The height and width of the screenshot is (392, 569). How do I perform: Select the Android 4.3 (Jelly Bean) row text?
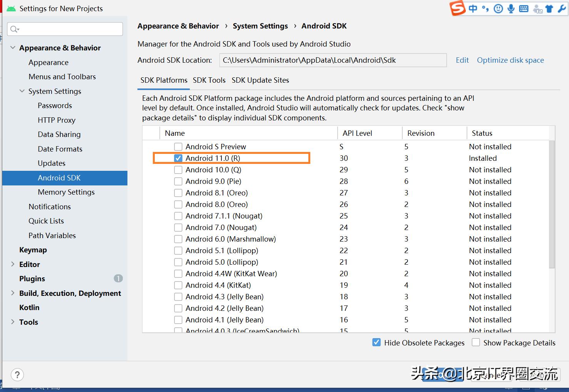click(224, 297)
